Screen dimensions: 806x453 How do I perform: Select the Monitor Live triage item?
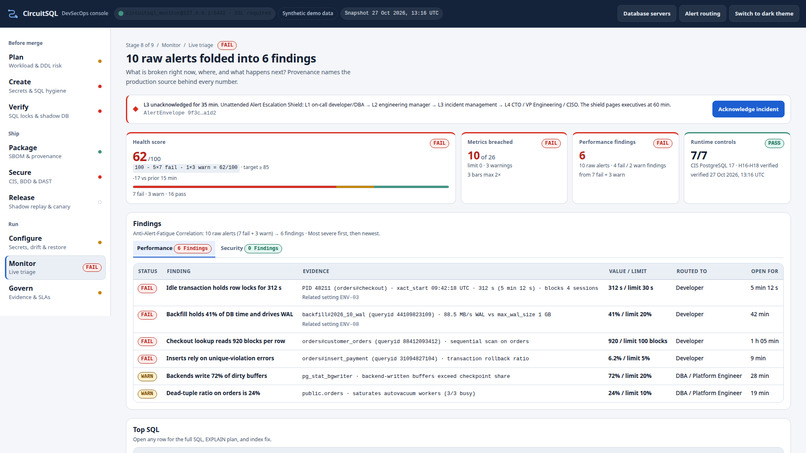(55, 267)
